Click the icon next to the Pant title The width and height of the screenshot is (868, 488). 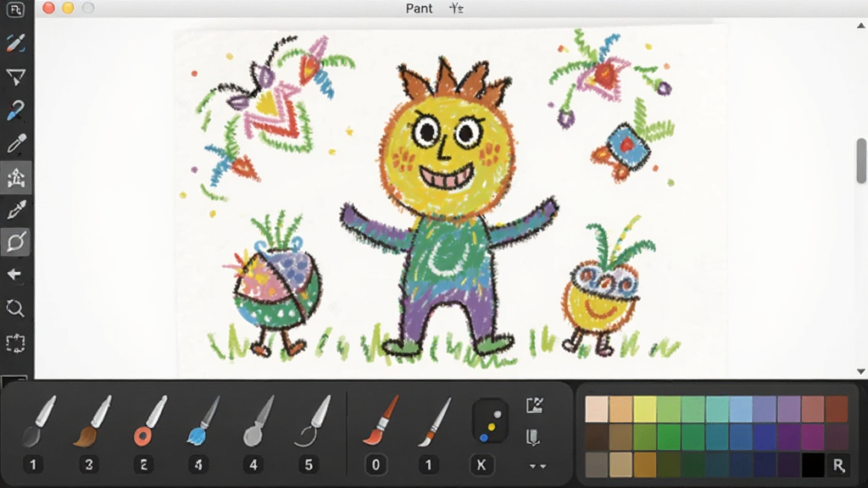tap(456, 8)
